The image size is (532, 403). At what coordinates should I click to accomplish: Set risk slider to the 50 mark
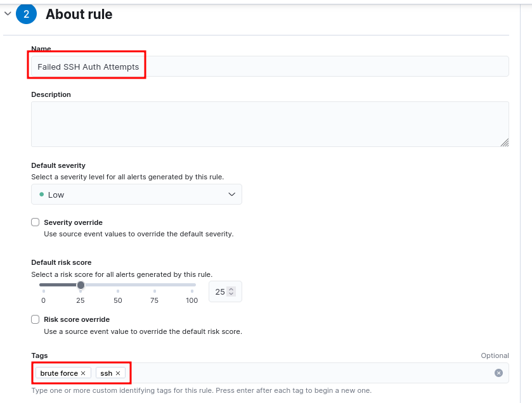pyautogui.click(x=118, y=285)
